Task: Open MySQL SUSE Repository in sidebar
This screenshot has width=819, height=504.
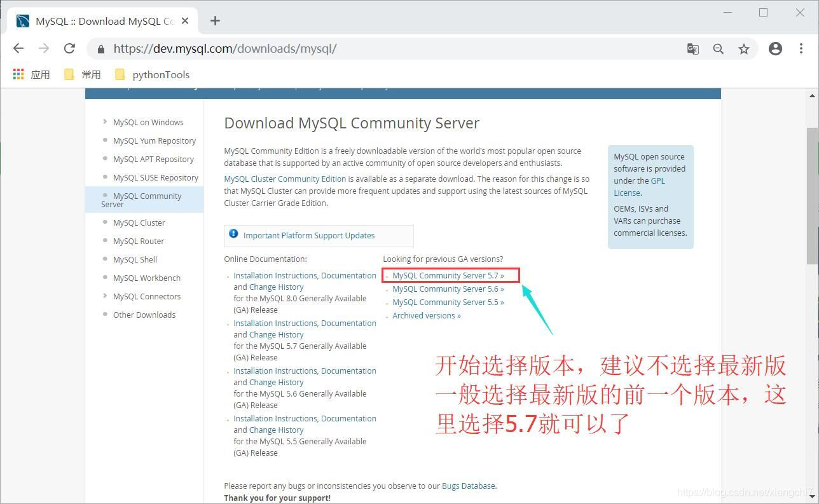Action: (x=156, y=177)
